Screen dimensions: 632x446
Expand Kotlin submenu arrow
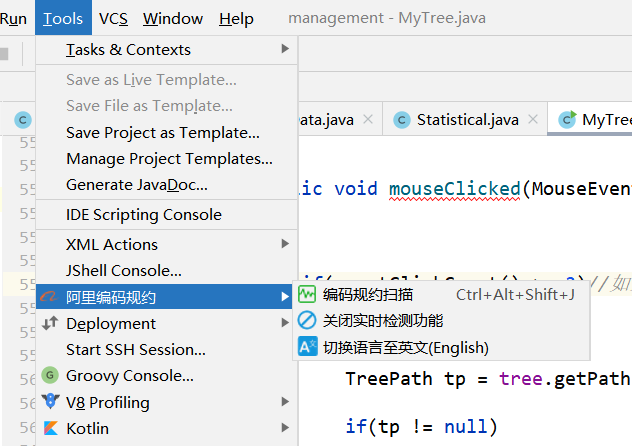coord(285,427)
